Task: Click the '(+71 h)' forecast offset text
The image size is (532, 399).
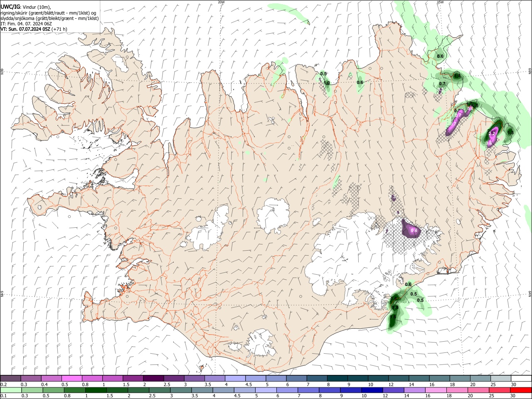Action: (x=59, y=29)
